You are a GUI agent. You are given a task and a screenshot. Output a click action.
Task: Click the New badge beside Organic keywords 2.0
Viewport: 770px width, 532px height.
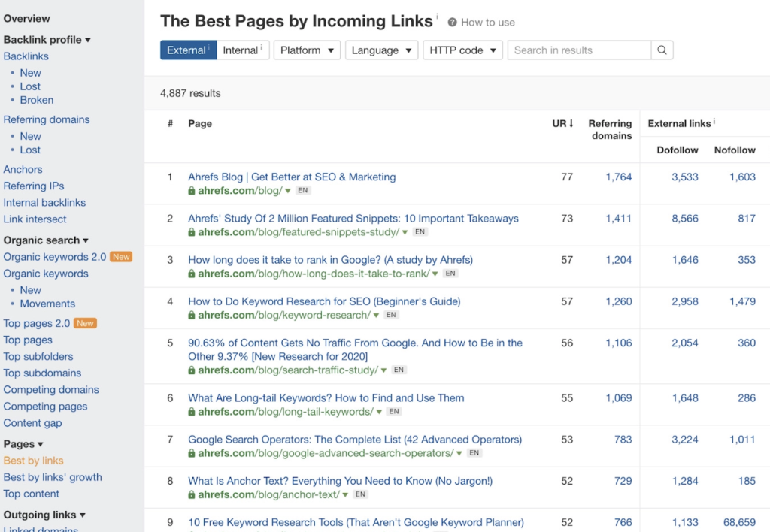(121, 257)
